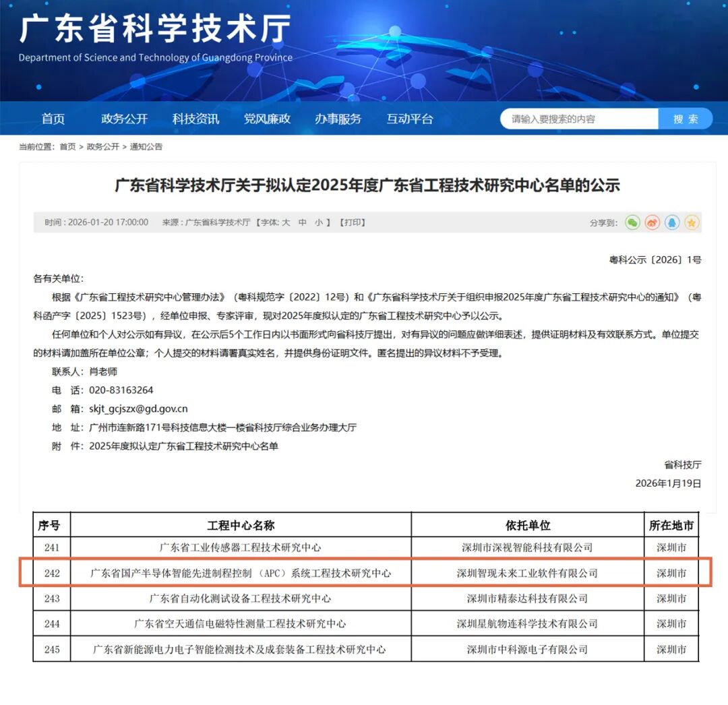The image size is (728, 705).
Task: Click the 打印 print option
Action: [x=351, y=222]
